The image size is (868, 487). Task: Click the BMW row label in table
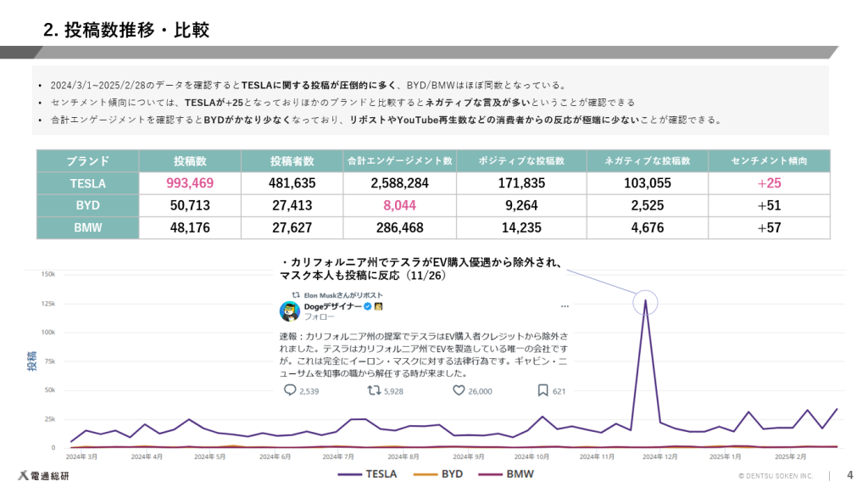(87, 227)
